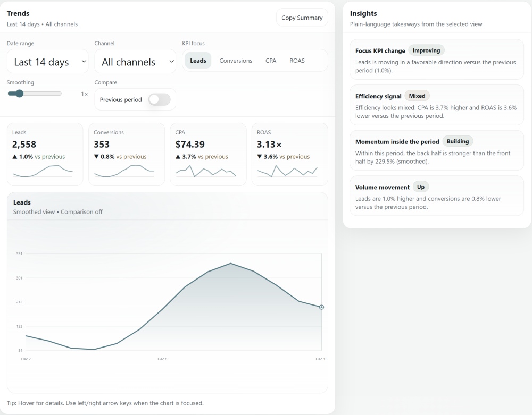532x415 pixels.
Task: Click the Mixed badge on Efficiency signal
Action: [x=417, y=96]
